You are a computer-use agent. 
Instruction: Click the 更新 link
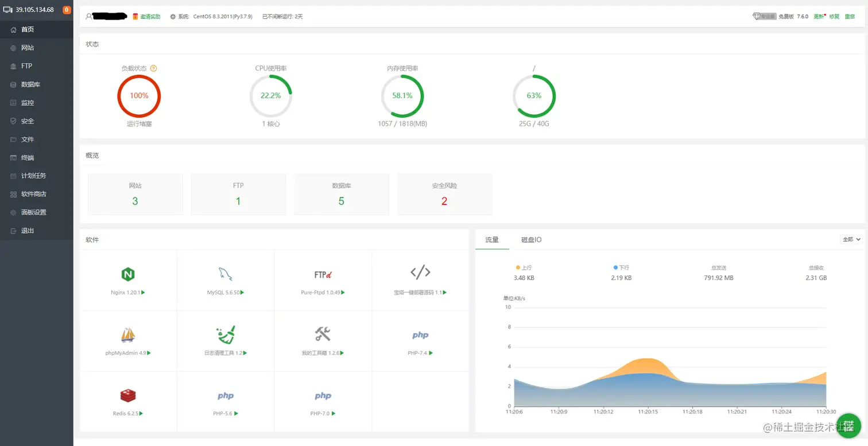pos(819,17)
